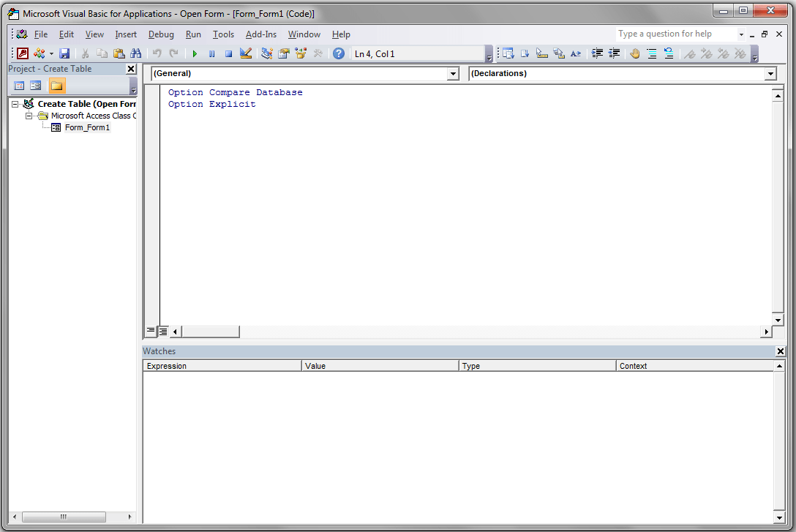
Task: Open the File menu
Action: (41, 34)
